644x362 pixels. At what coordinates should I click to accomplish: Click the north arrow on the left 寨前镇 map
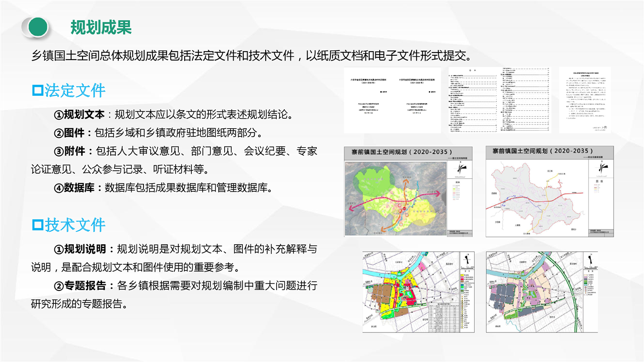click(x=461, y=168)
